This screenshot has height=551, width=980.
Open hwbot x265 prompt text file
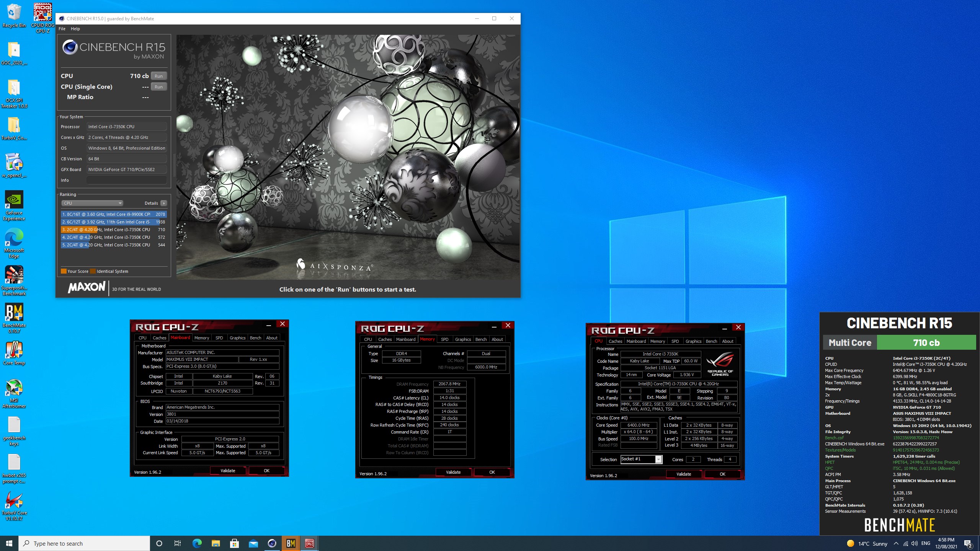coord(14,468)
